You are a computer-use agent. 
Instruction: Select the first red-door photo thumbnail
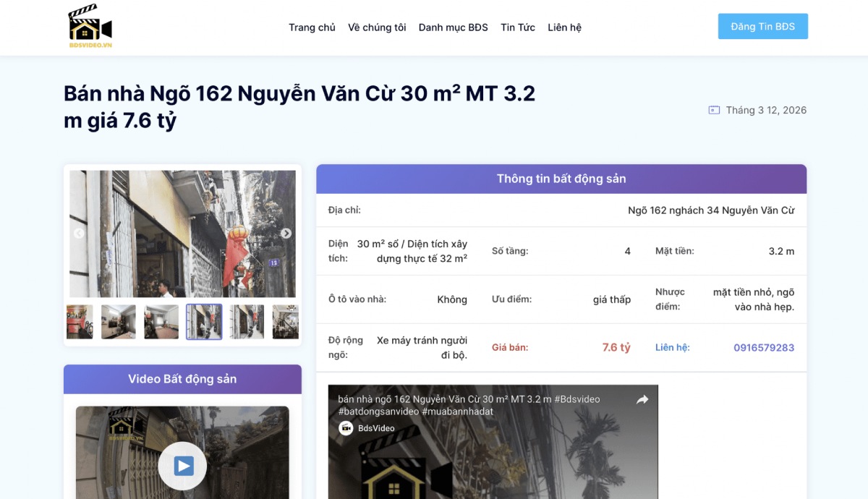[x=80, y=322]
